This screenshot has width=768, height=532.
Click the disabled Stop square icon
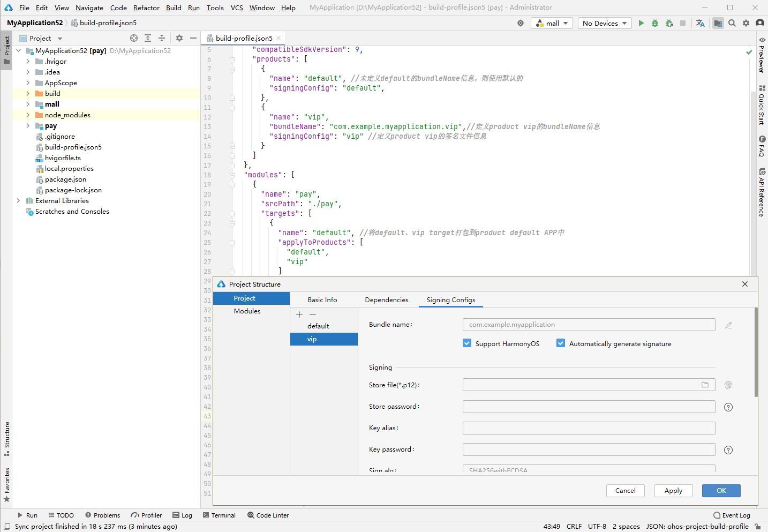pyautogui.click(x=683, y=23)
